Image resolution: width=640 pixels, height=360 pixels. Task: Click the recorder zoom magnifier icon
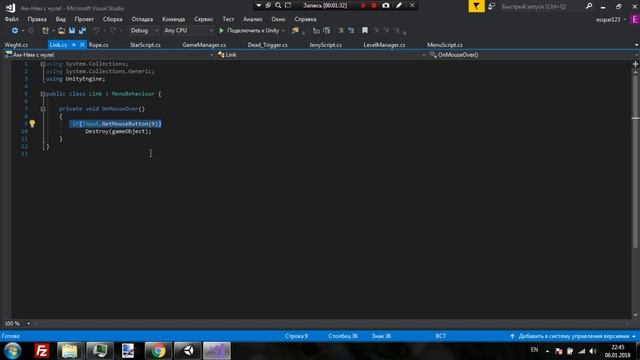278,5
